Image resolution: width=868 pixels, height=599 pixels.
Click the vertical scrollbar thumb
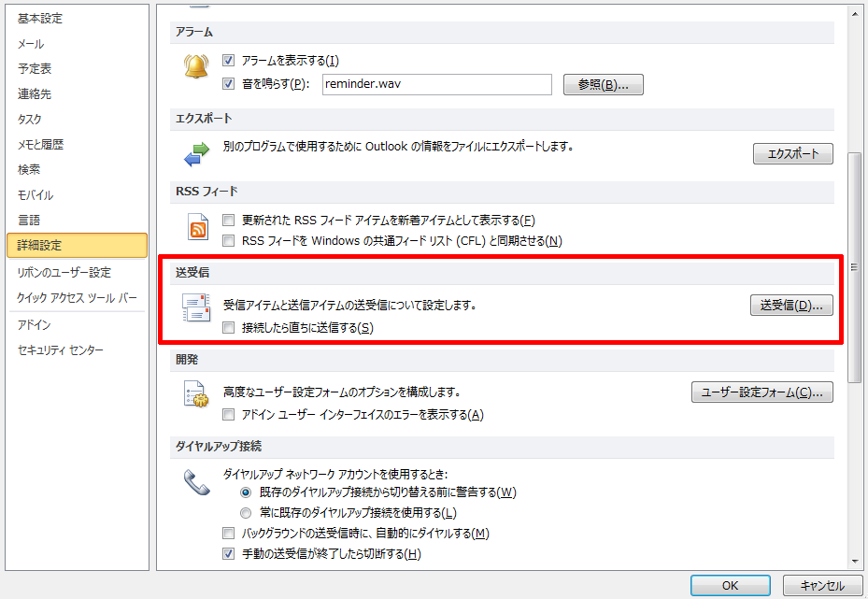855,267
